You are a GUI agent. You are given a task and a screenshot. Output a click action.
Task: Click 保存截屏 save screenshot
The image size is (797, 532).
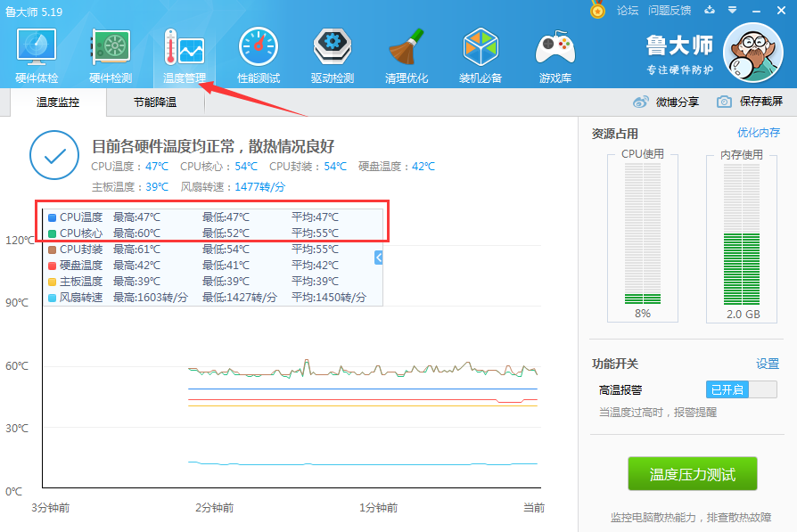pyautogui.click(x=761, y=102)
